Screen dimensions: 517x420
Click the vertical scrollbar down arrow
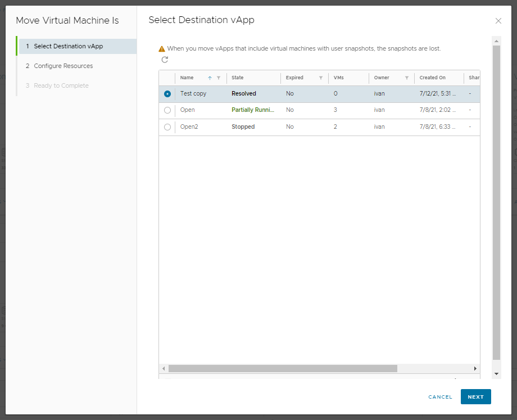(496, 373)
